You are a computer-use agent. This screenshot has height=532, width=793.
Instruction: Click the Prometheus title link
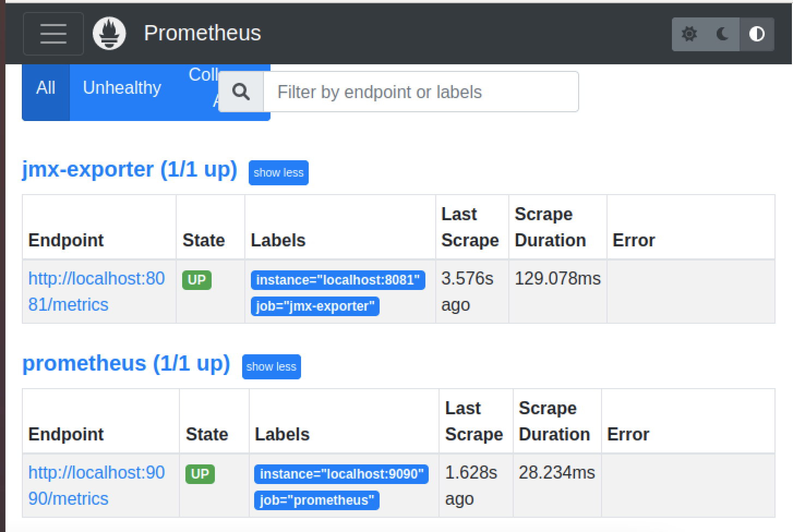pos(202,33)
